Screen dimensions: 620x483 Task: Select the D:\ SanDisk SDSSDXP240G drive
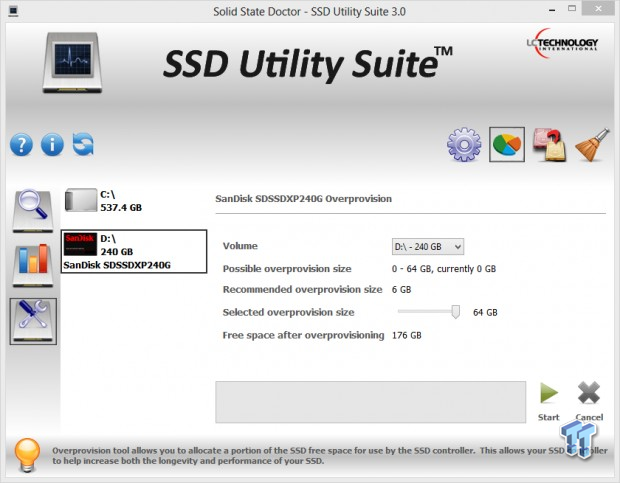134,251
